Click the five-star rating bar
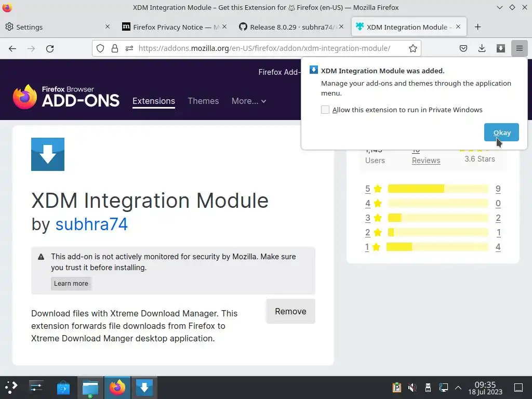Viewport: 532px width, 399px height. click(x=438, y=189)
